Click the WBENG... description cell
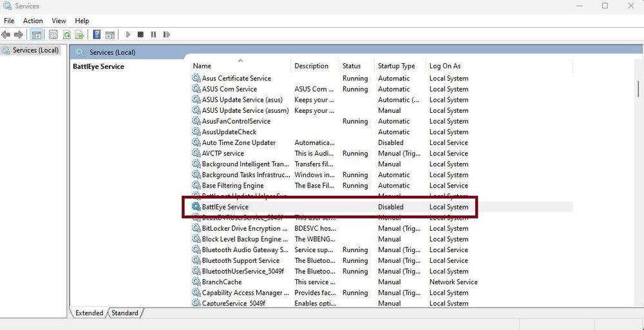Viewport: 644px width, 330px height. 315,238
